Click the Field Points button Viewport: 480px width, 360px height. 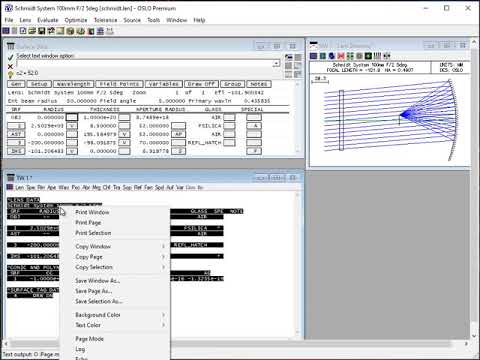pos(119,84)
